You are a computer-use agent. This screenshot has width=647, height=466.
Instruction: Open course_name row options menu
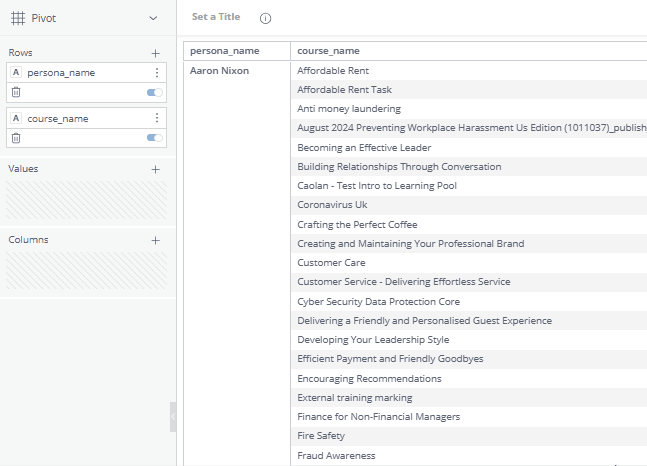click(x=157, y=118)
